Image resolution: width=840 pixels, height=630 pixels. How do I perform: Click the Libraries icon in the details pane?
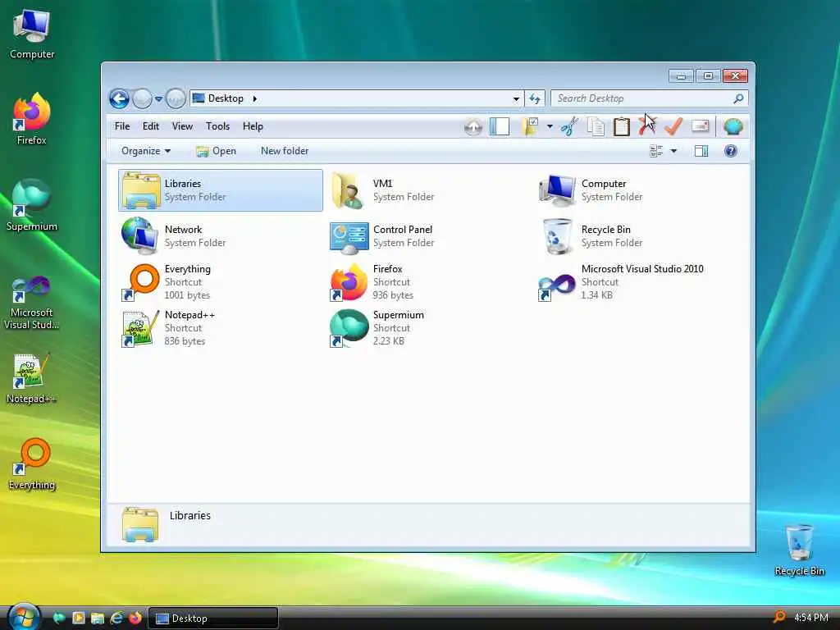coord(139,524)
